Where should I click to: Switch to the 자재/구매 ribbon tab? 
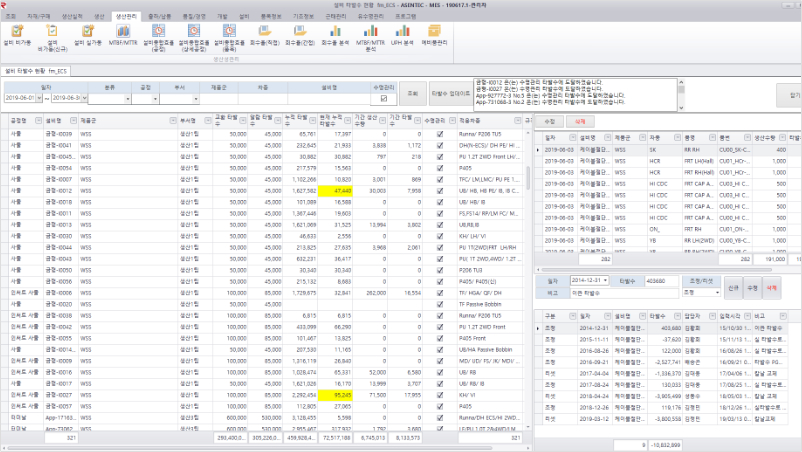click(x=39, y=16)
